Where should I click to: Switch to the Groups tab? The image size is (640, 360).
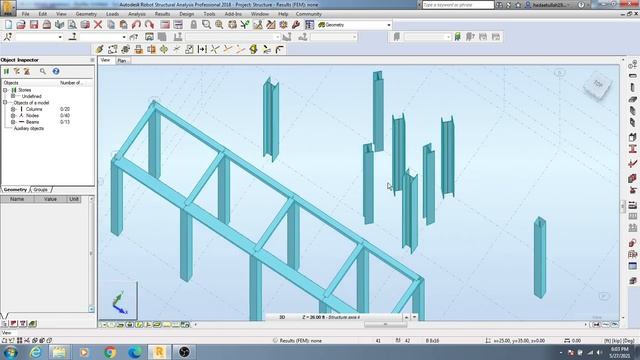point(41,190)
